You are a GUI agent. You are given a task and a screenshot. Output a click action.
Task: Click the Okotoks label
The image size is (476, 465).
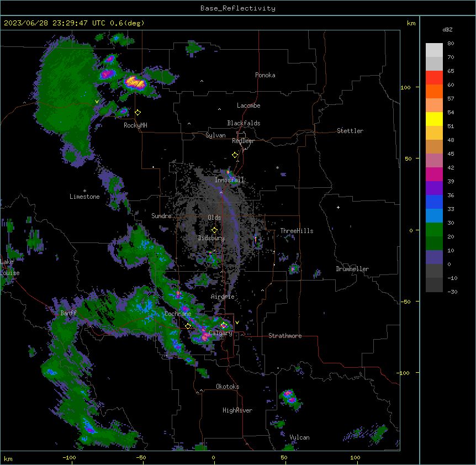click(228, 387)
